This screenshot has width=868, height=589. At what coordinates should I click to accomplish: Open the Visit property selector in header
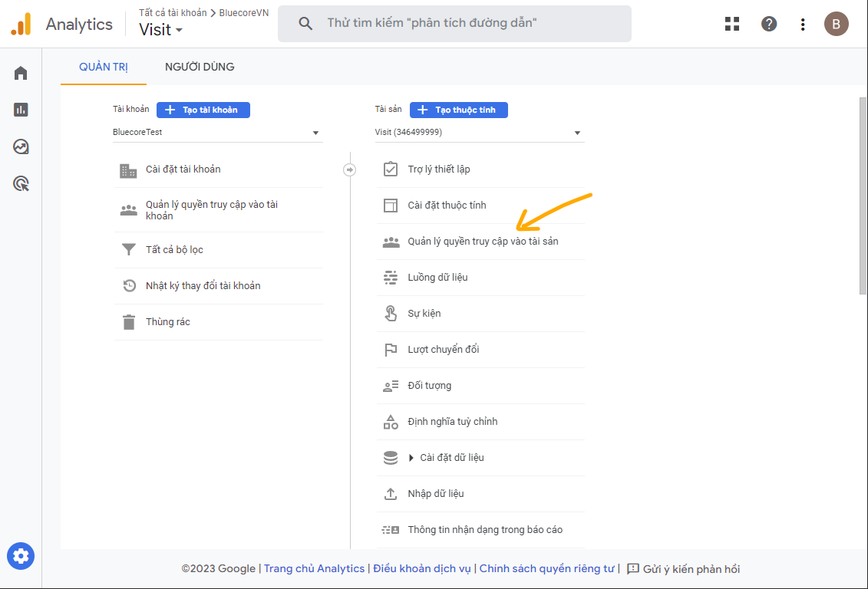pyautogui.click(x=161, y=30)
